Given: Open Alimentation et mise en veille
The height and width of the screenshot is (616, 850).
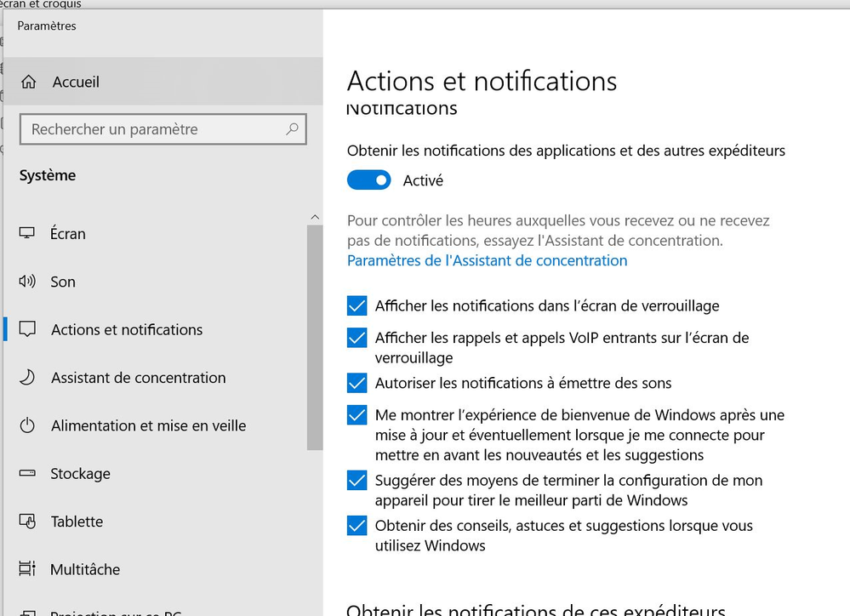Looking at the screenshot, I should pos(148,425).
